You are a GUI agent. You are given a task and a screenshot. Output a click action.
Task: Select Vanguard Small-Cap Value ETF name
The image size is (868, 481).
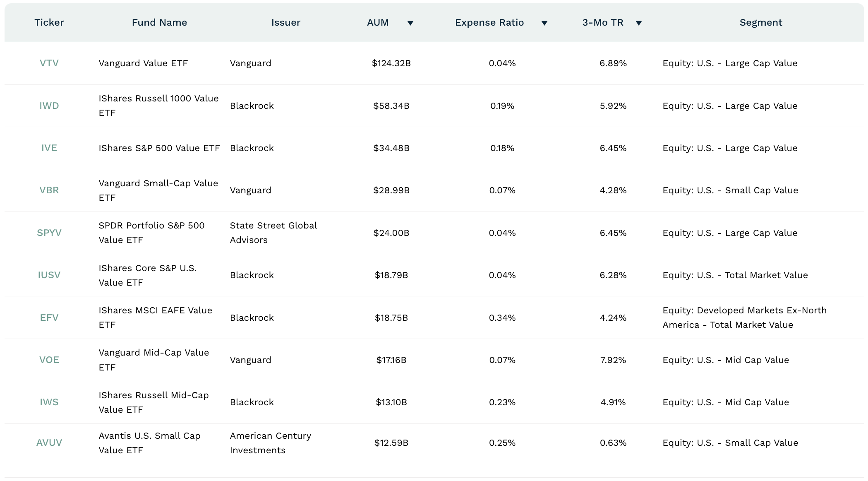point(158,190)
